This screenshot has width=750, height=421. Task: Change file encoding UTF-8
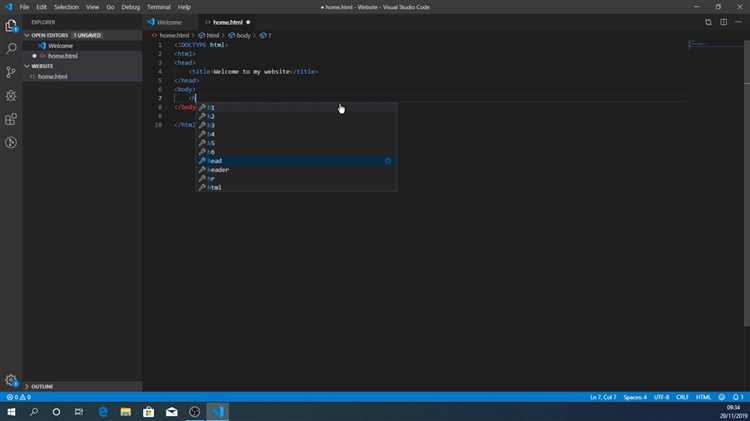[662, 397]
